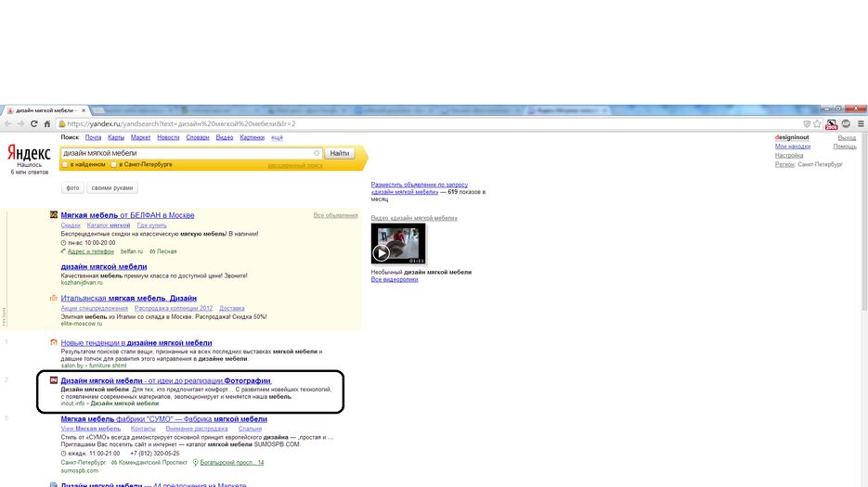Open the browser home page icon
The height and width of the screenshot is (487, 868).
(47, 124)
